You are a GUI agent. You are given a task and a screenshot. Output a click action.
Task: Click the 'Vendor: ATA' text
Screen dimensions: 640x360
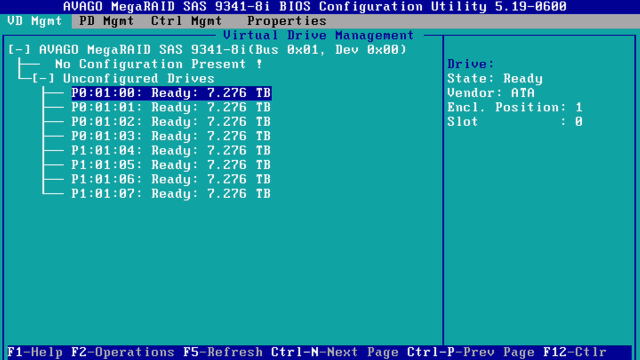[491, 93]
